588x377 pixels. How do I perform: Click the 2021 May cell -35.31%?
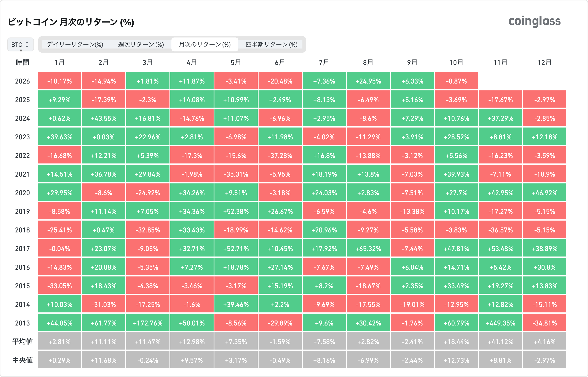[x=236, y=174]
